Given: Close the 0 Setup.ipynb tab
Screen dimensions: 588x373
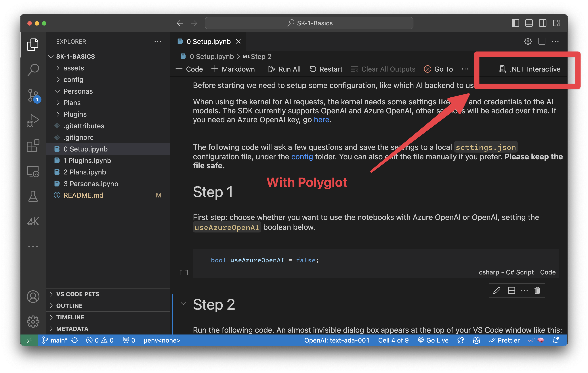Looking at the screenshot, I should [x=238, y=41].
